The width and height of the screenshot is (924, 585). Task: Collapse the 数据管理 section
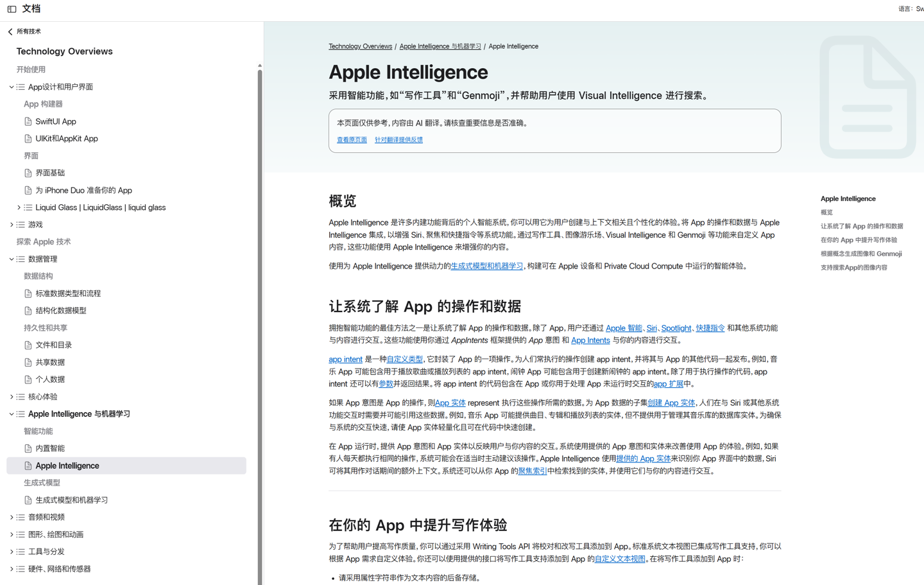pos(11,259)
